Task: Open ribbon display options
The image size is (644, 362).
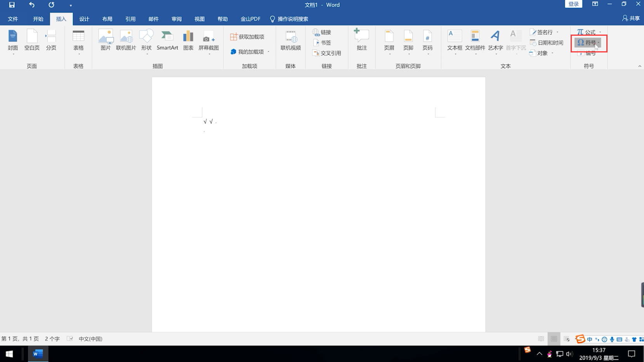Action: (x=595, y=4)
